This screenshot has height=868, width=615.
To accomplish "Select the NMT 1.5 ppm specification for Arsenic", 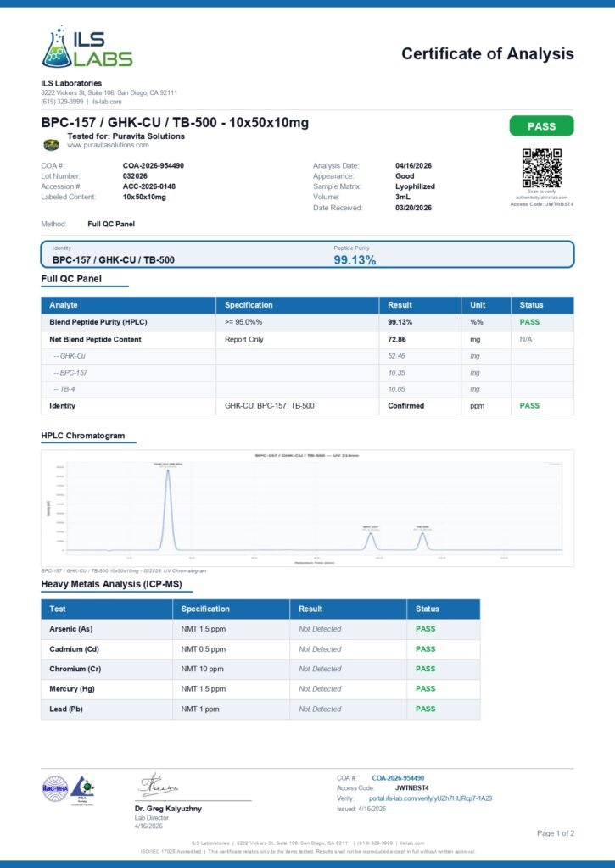I will point(204,629).
